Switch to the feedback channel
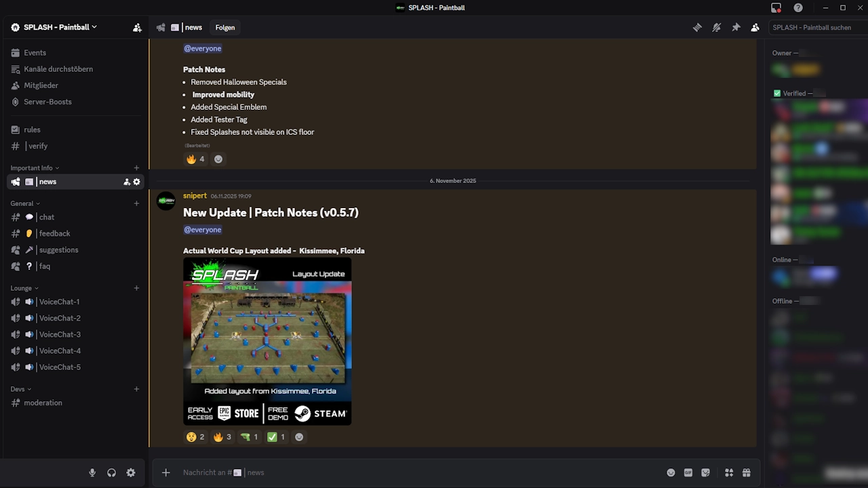868x488 pixels. tap(54, 233)
